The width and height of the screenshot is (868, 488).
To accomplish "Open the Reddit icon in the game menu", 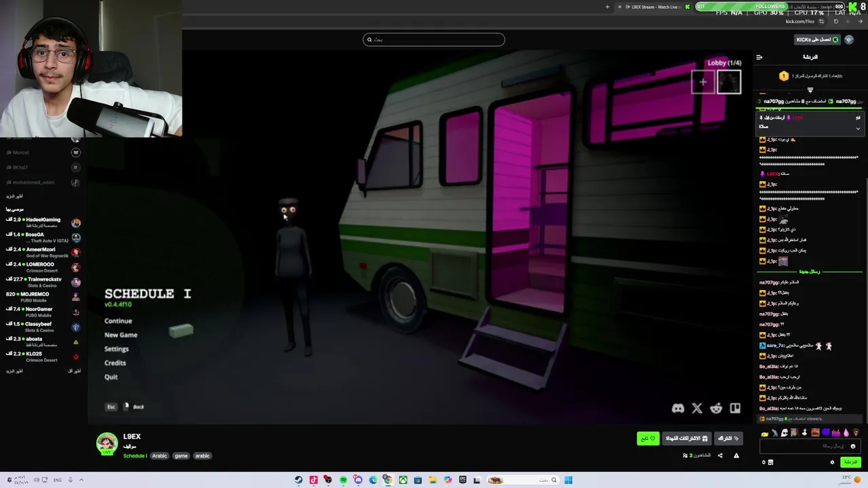I will 716,408.
